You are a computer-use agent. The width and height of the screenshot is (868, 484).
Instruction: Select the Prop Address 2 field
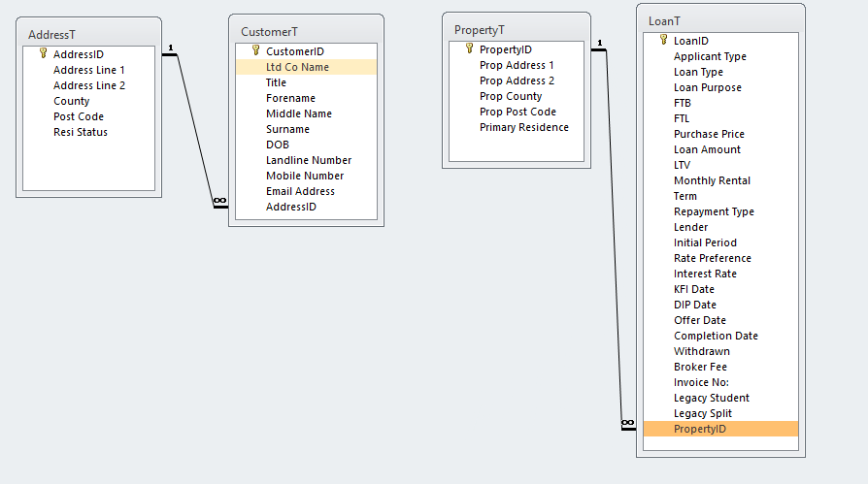coord(517,81)
